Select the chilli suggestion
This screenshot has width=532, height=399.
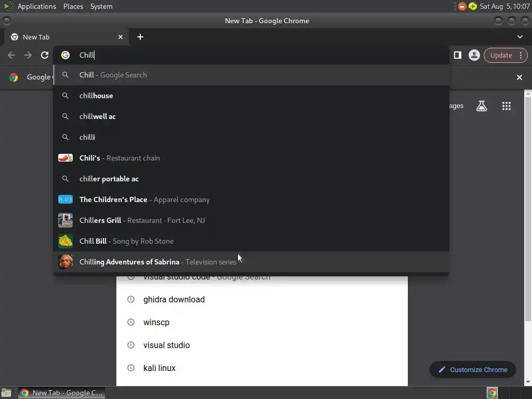click(251, 137)
